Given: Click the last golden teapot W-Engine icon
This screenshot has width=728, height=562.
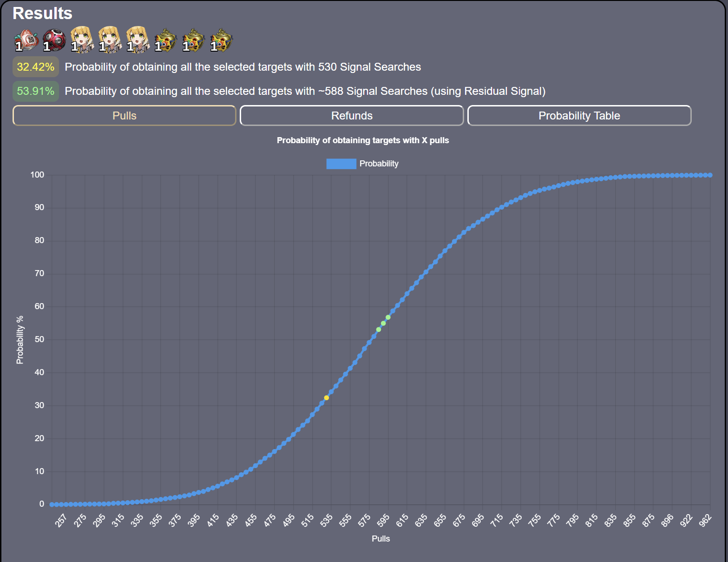Looking at the screenshot, I should tap(222, 40).
